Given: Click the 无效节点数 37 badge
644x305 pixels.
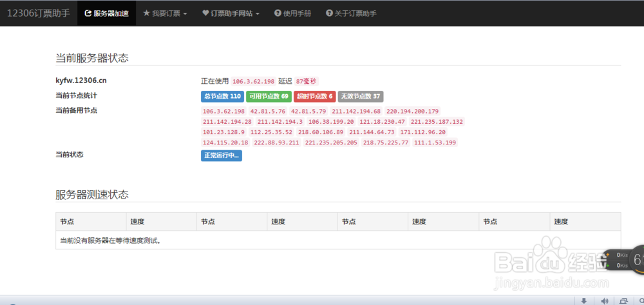Looking at the screenshot, I should [x=361, y=96].
